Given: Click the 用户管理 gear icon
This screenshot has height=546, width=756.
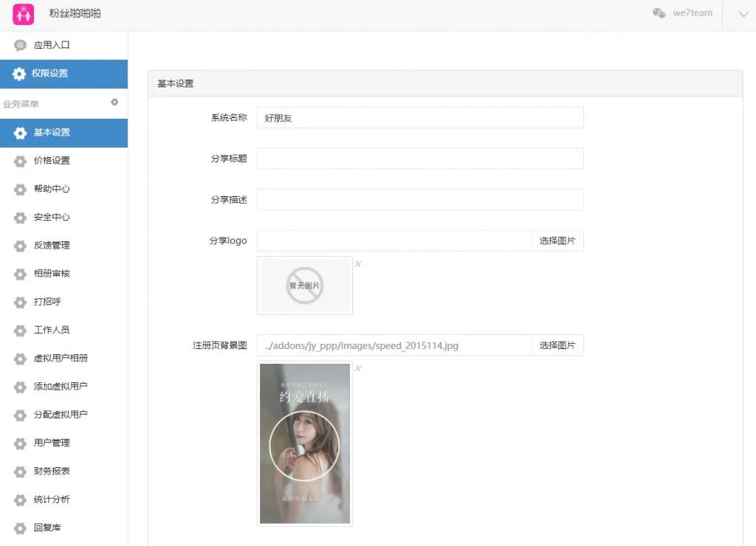Looking at the screenshot, I should 20,443.
